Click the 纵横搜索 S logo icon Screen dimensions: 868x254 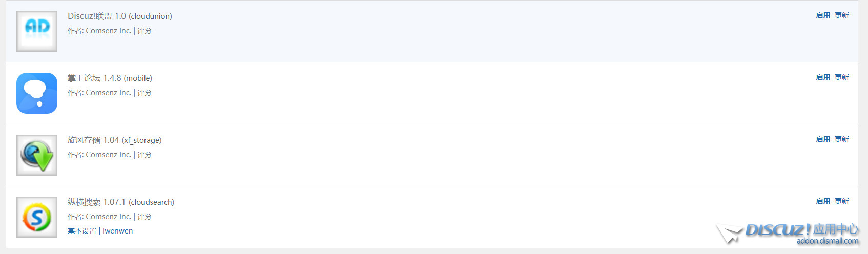click(37, 217)
